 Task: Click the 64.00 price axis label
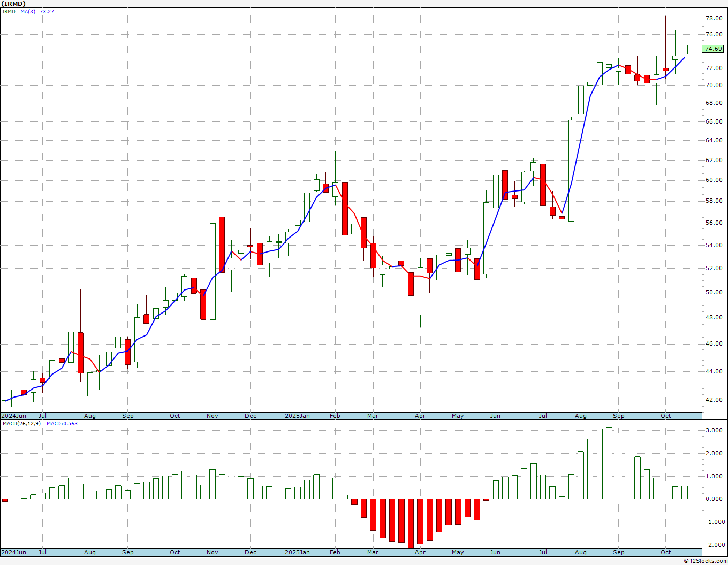pyautogui.click(x=714, y=141)
